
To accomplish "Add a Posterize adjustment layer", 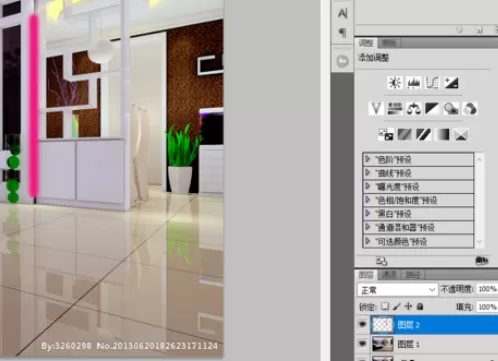I will (x=405, y=135).
